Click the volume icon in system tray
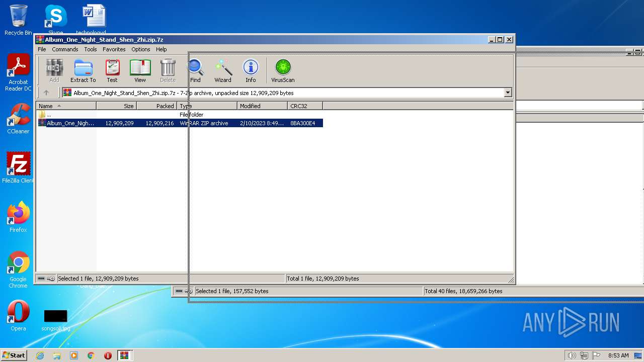The width and height of the screenshot is (644, 362). click(x=572, y=355)
